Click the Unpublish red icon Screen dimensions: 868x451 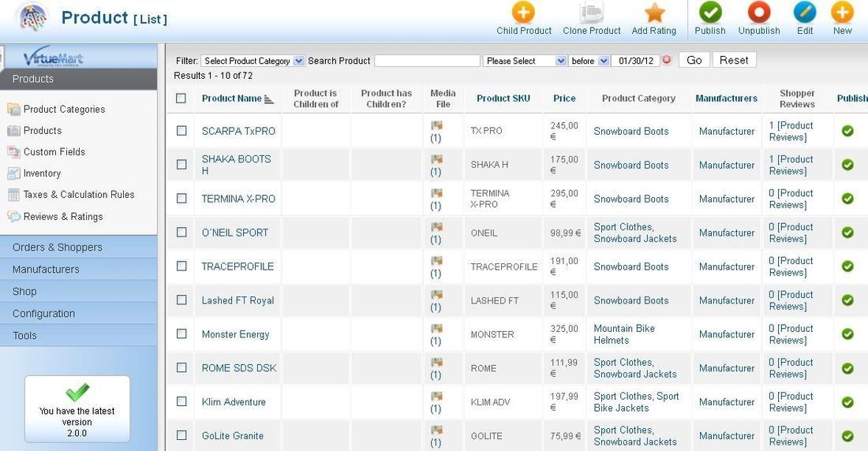point(759,12)
